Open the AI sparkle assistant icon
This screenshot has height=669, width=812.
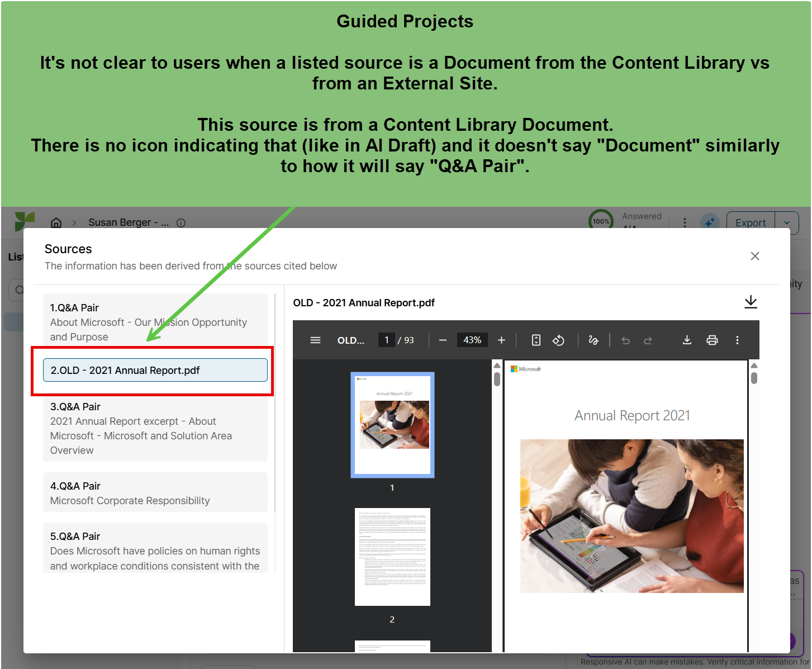point(710,222)
